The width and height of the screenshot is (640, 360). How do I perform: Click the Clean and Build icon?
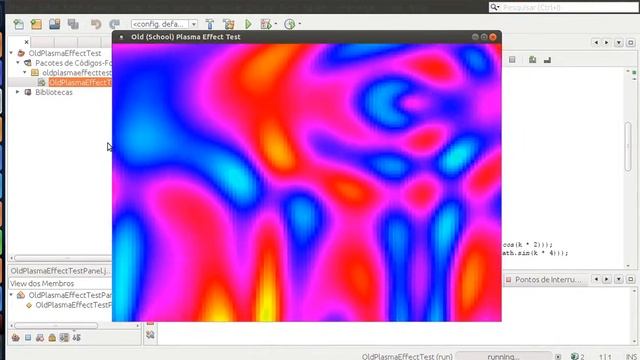click(229, 24)
